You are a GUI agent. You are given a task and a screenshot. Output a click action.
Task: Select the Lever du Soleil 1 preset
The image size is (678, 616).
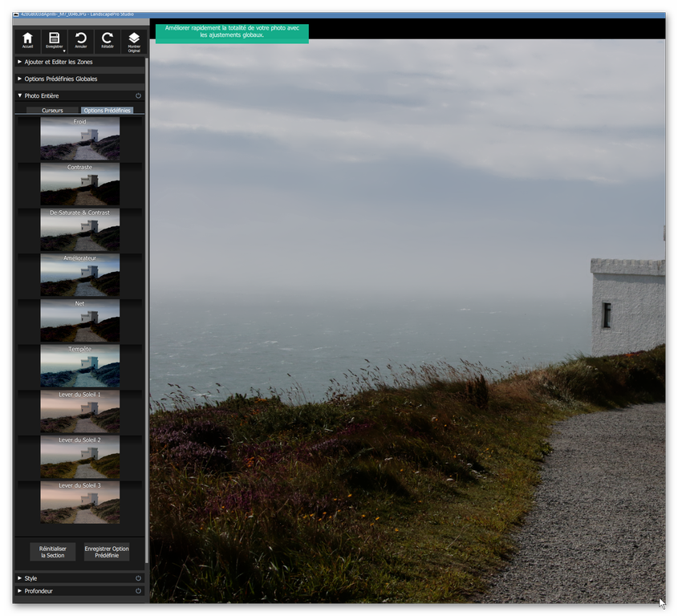(79, 411)
